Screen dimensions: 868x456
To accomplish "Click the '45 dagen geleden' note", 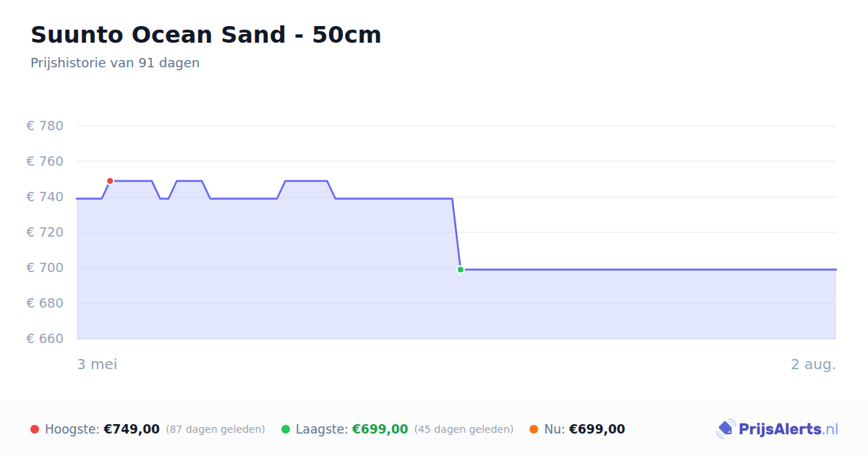I will pyautogui.click(x=464, y=429).
